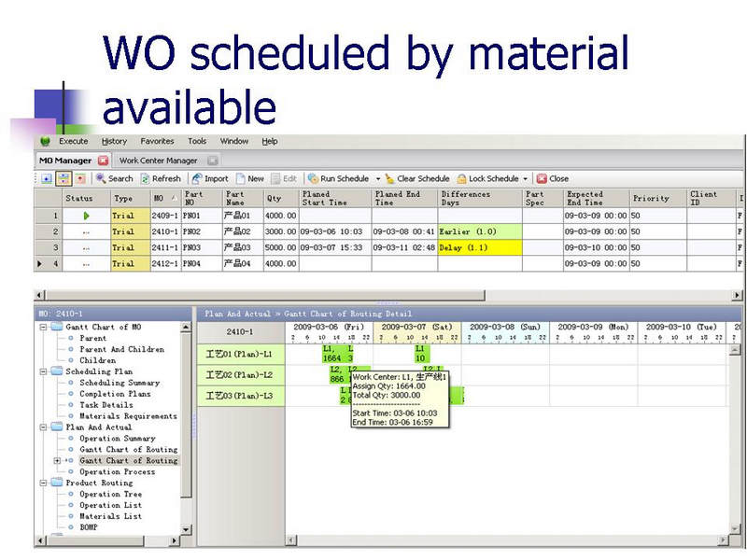
Task: Open Materials Requirements tree item
Action: [x=128, y=416]
